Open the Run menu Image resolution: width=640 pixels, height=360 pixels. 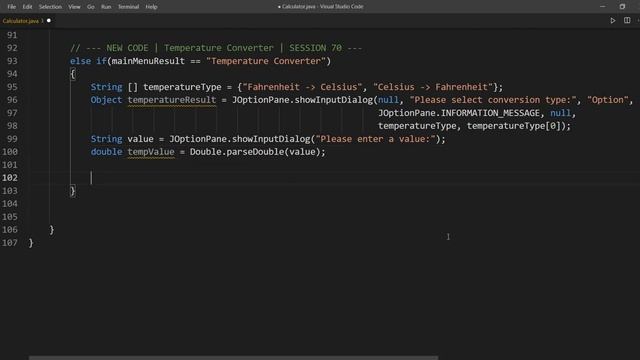(106, 7)
